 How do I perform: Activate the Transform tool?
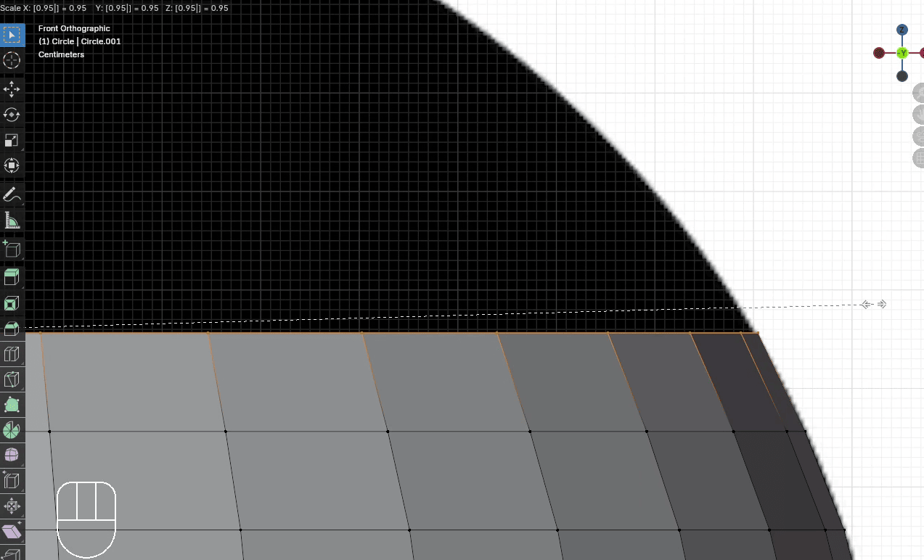[x=12, y=166]
